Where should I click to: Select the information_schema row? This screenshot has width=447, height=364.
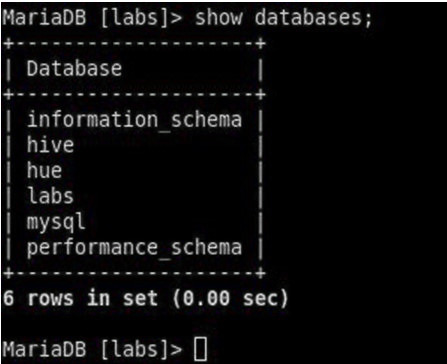click(134, 120)
